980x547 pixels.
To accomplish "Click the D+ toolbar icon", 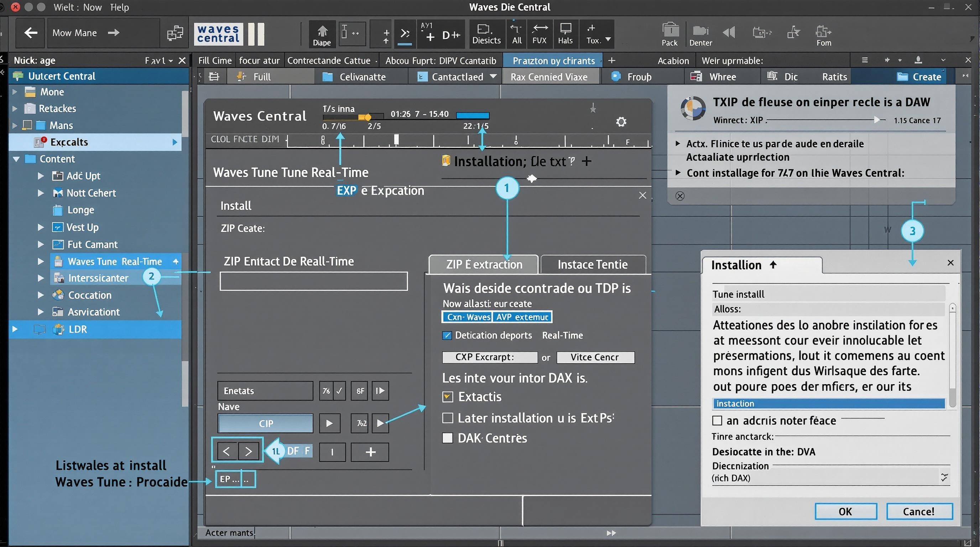I will tap(451, 35).
